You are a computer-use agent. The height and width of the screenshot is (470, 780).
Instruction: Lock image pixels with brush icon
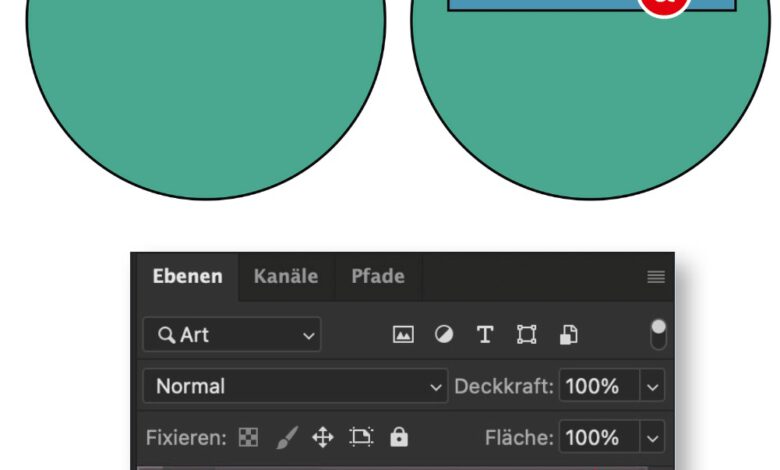pos(286,438)
